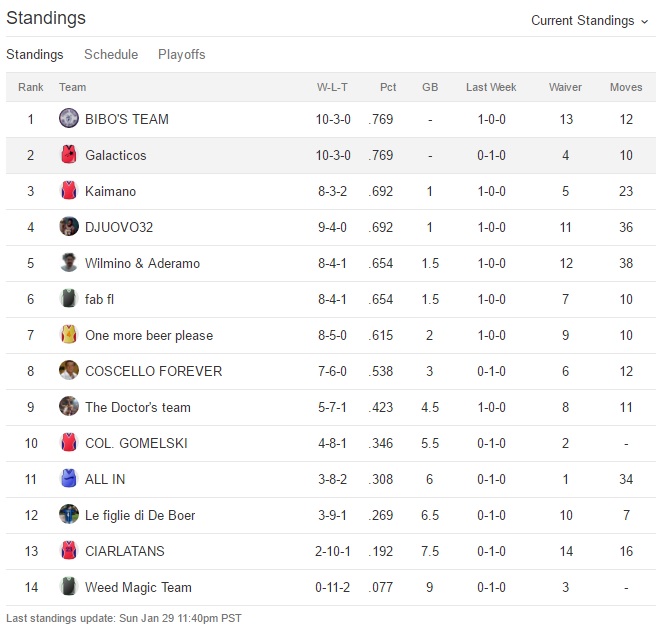The width and height of the screenshot is (665, 633).
Task: Click Le figlie di De Boer avatar
Action: pyautogui.click(x=68, y=515)
